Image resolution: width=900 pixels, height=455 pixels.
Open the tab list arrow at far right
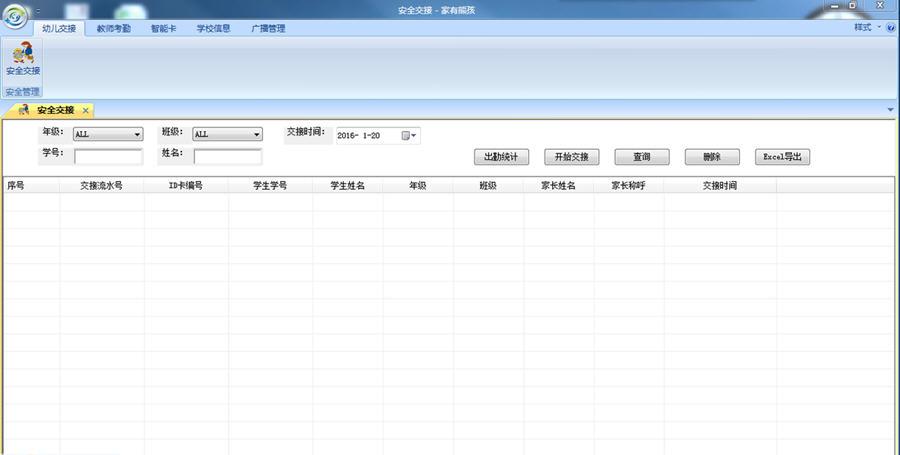click(890, 110)
